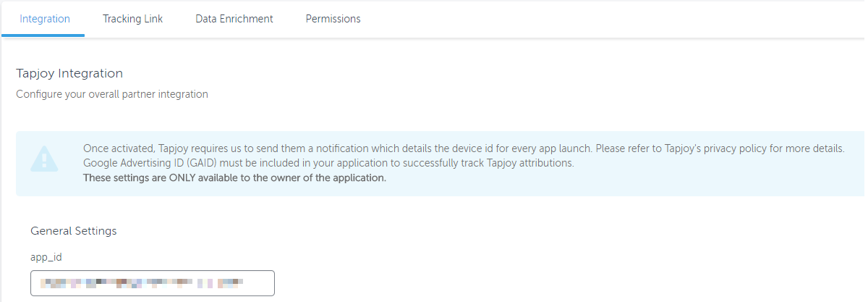Focus the app_id input field
Viewport: 868px width, 302px height.
(x=153, y=283)
